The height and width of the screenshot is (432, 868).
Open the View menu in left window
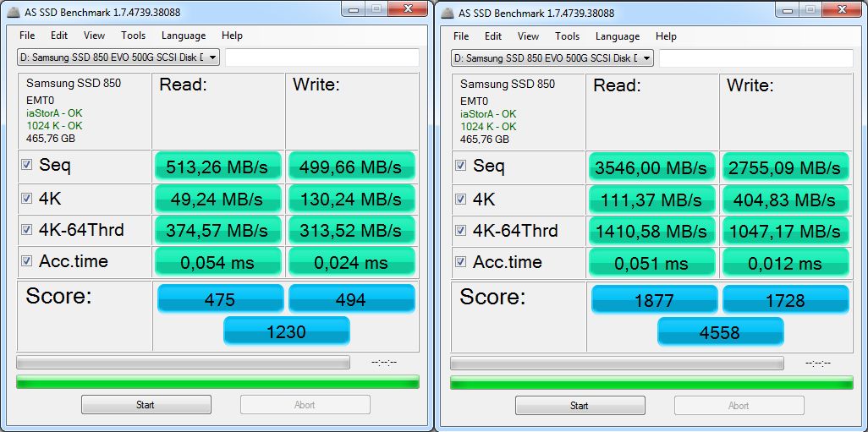[94, 36]
